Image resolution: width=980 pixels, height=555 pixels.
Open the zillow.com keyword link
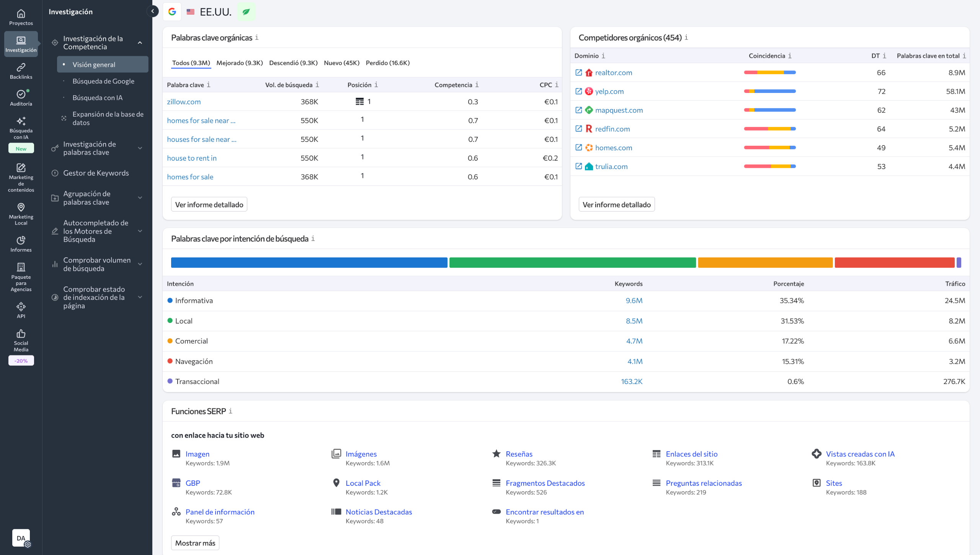pos(184,102)
